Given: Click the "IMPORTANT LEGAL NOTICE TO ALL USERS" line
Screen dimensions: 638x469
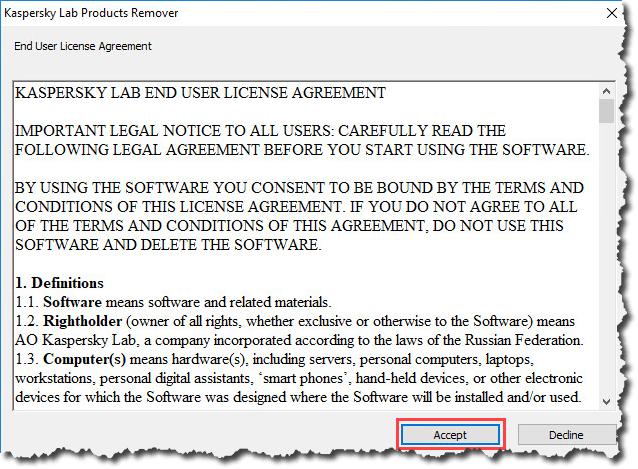Looking at the screenshot, I should coord(260,131).
